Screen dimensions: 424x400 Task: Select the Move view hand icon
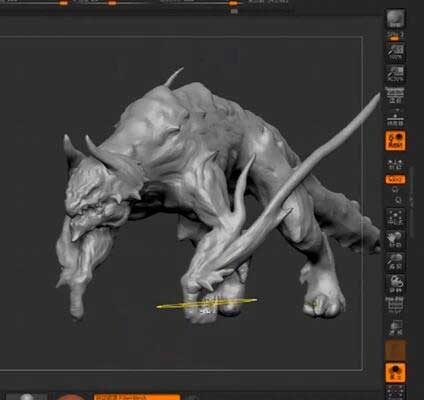click(x=395, y=239)
